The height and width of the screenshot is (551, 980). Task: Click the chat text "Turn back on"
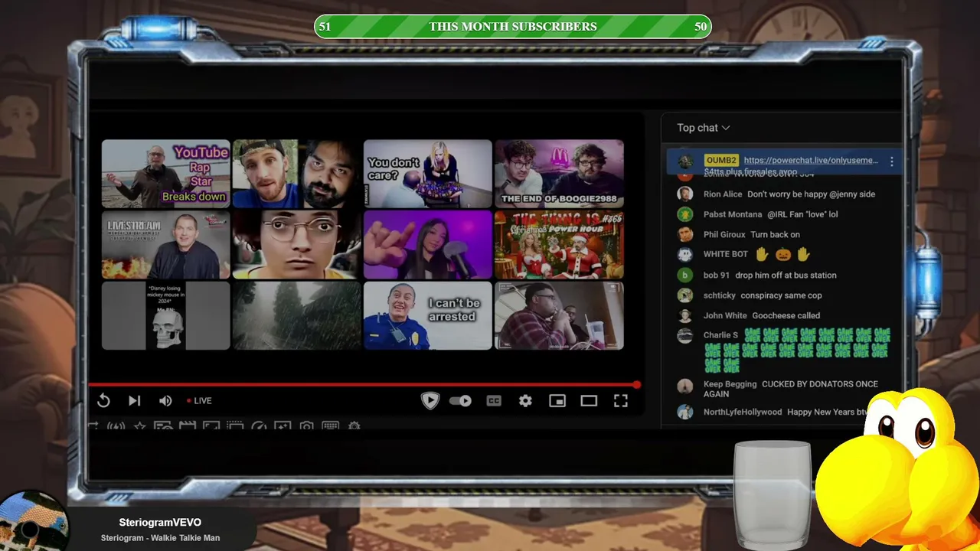pos(775,234)
